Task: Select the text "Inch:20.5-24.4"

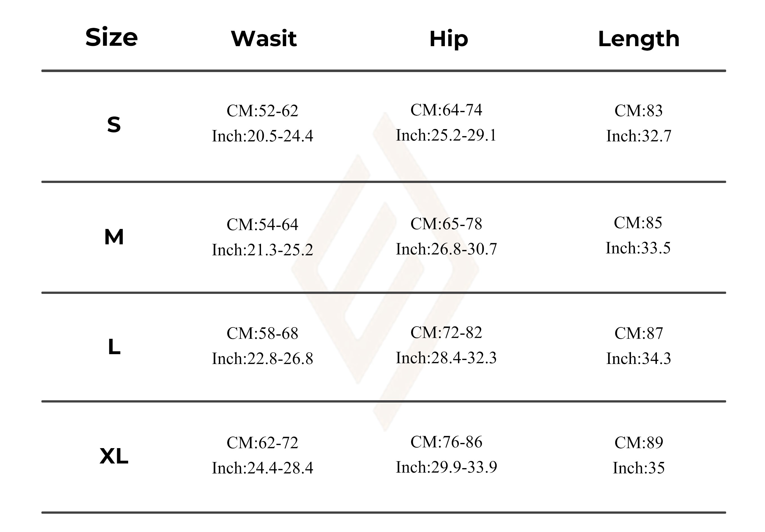Action: coord(262,136)
